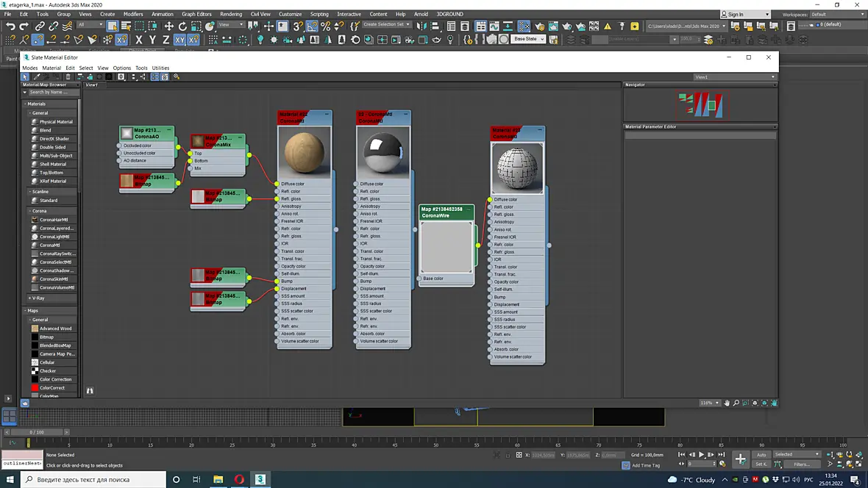Click the CoronaAO node title
868x488 pixels.
coord(146,133)
